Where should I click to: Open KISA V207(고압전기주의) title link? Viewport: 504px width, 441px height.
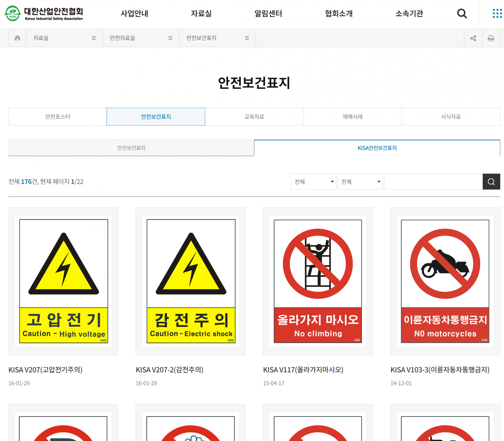[45, 370]
